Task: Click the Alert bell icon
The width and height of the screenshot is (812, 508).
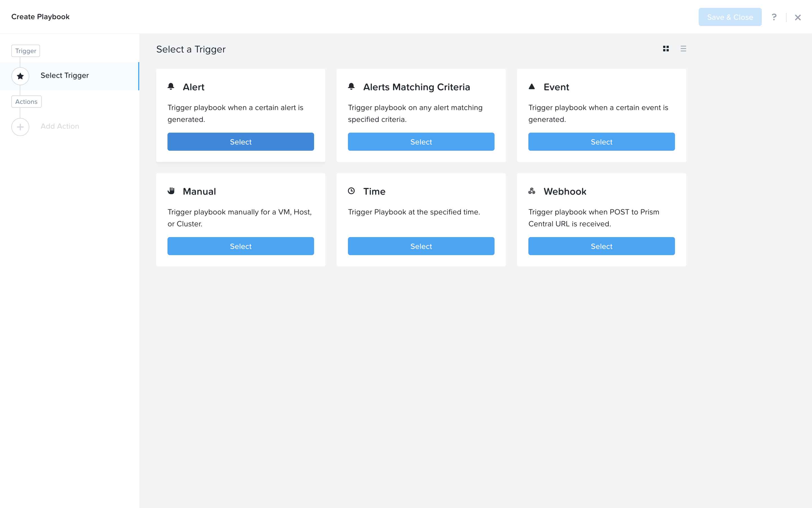Action: pos(171,87)
